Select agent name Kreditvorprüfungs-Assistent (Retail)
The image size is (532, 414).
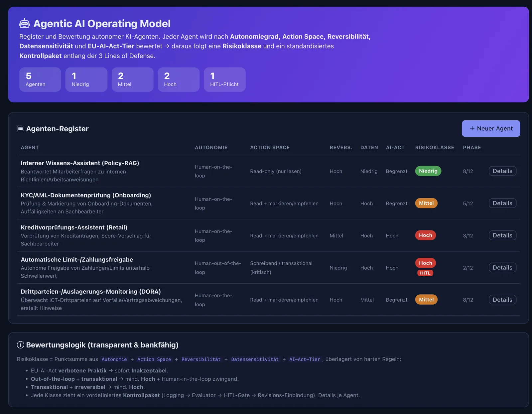pyautogui.click(x=74, y=227)
